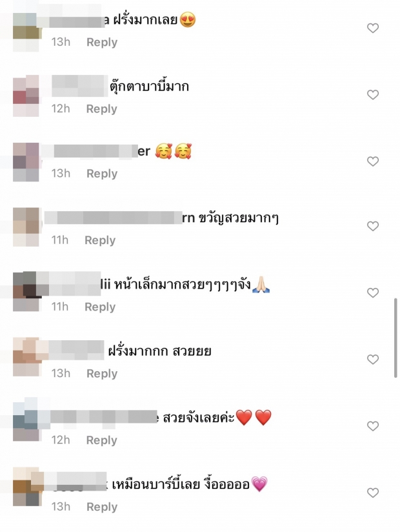The width and height of the screenshot is (400, 532).
Task: Reply to ฝรั่งมากกก สวยยย comment
Action: click(102, 373)
